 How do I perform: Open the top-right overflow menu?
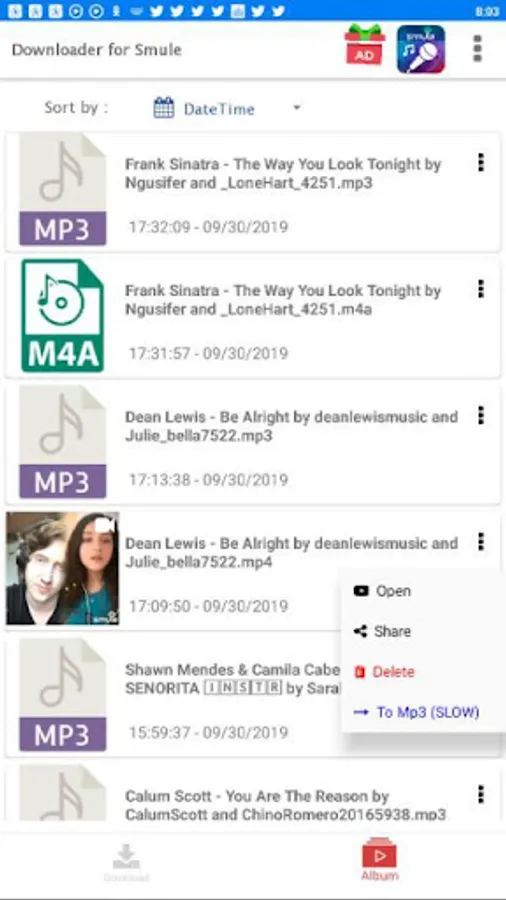click(x=477, y=49)
